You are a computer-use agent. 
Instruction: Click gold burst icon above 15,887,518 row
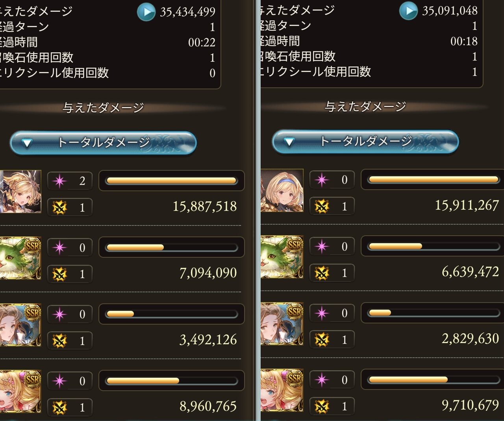60,207
